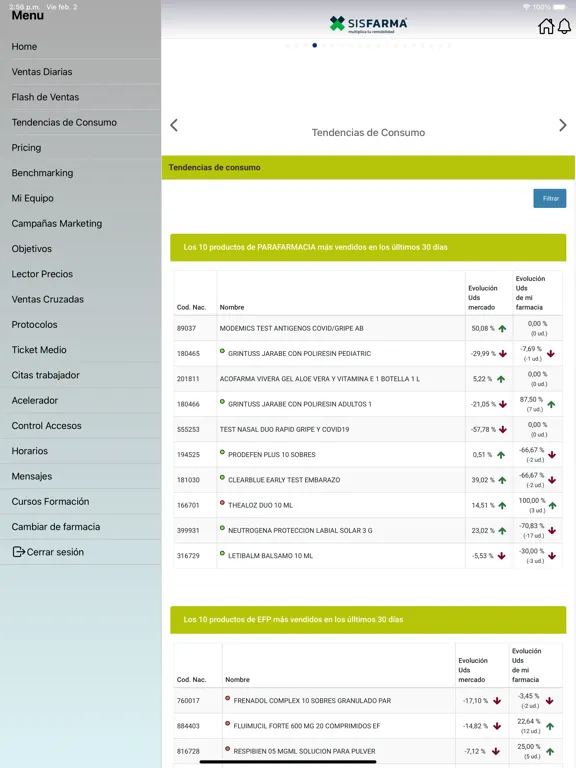Click the Cerrar sesión logout icon
The width and height of the screenshot is (576, 768).
click(x=18, y=552)
